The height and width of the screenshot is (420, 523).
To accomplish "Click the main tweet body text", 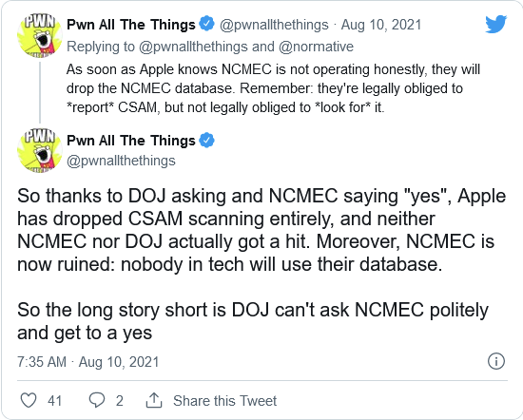I will coord(261,264).
